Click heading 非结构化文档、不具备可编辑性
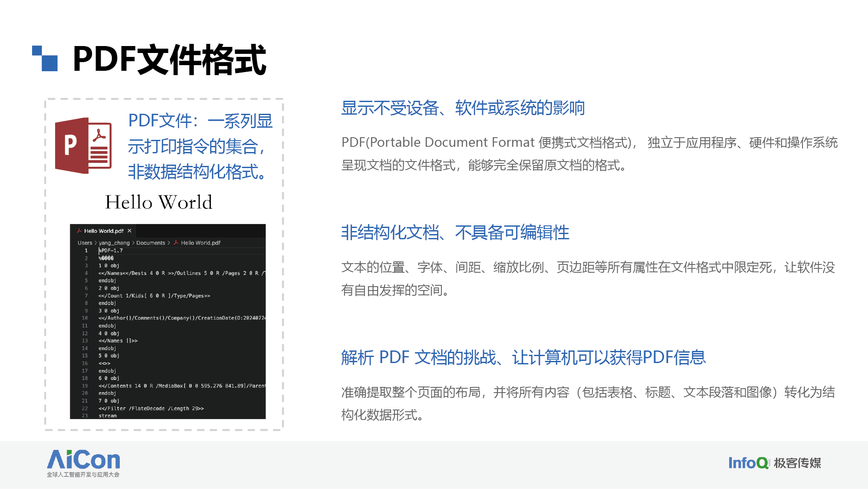The height and width of the screenshot is (489, 868). [x=455, y=233]
